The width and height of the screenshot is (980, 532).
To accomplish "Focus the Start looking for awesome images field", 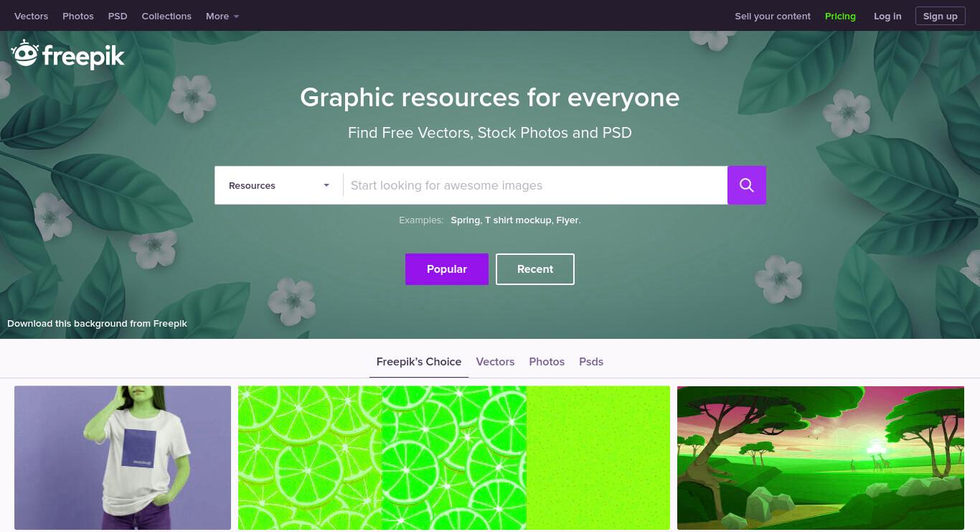I will click(x=535, y=185).
